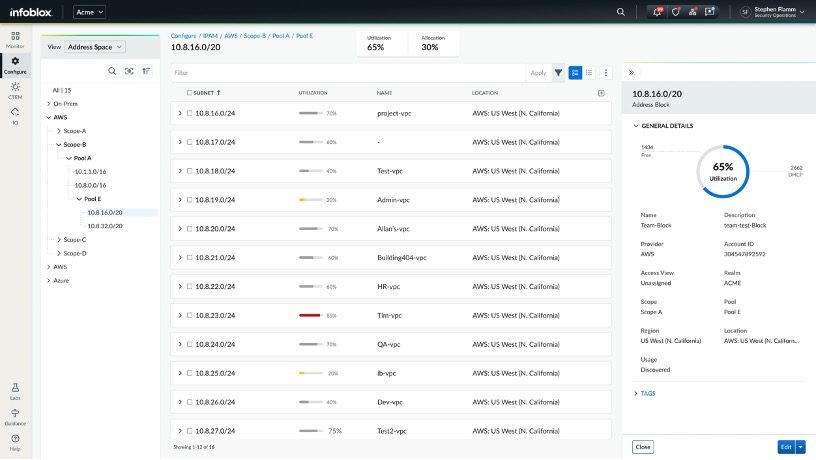Expand the On-Prem tree node
This screenshot has width=816, height=460.
coord(49,104)
